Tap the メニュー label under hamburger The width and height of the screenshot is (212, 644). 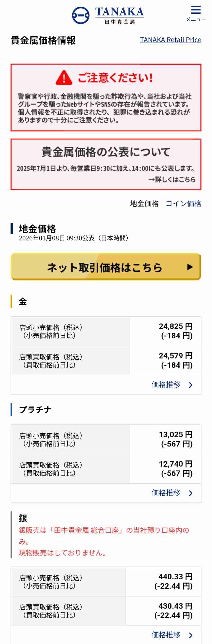click(x=196, y=19)
